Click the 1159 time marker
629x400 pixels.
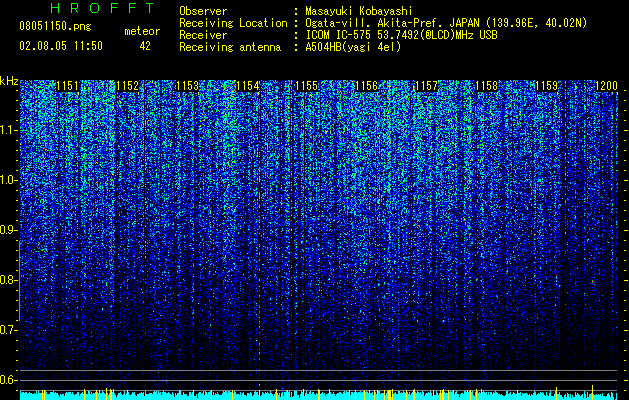coord(546,86)
